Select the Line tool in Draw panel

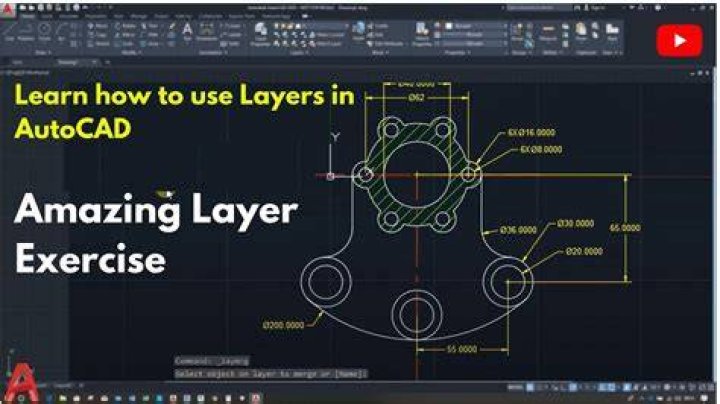coord(10,31)
